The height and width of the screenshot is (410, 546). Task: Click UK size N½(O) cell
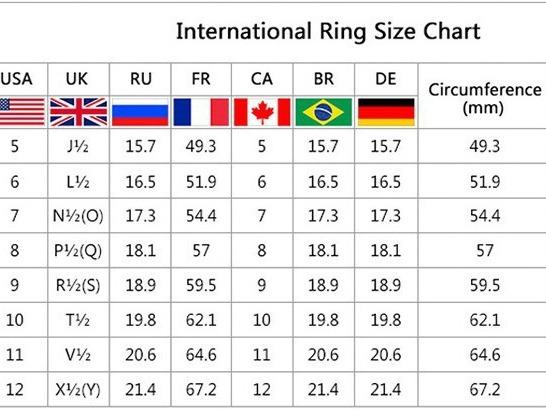click(78, 216)
